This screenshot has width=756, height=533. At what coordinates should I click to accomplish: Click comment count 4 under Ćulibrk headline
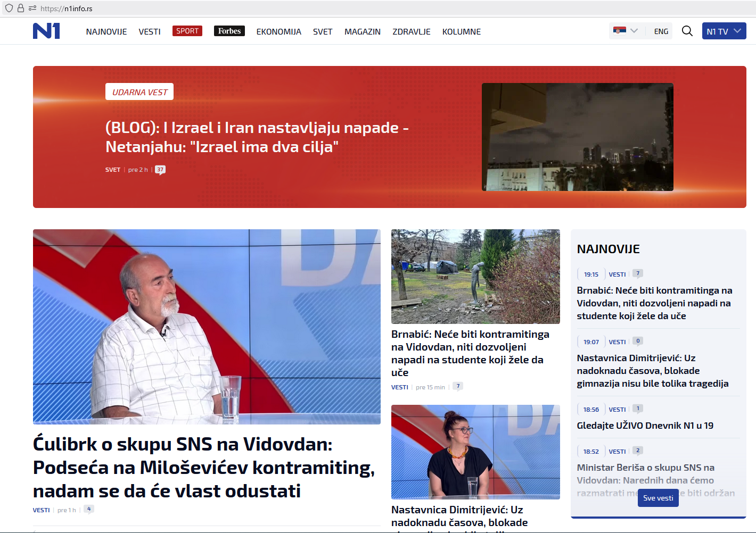(89, 509)
